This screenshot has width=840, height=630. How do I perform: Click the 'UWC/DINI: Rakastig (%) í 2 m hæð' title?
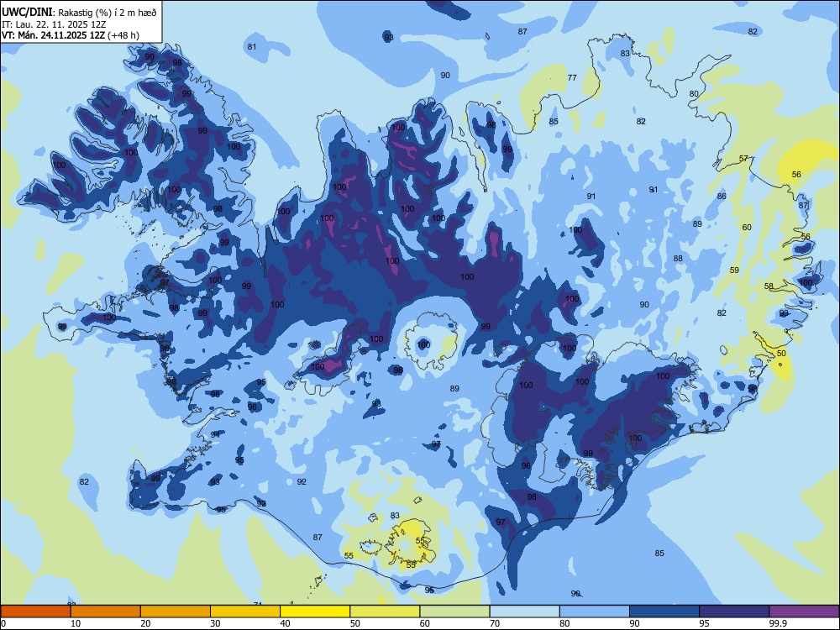coord(79,12)
